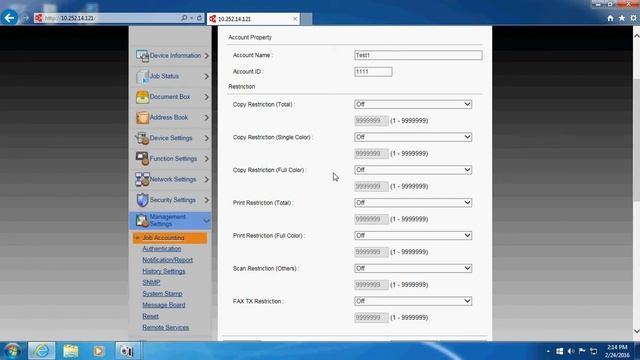Click the Device Settings icon
Image resolution: width=640 pixels, height=360 pixels.
coord(142,138)
